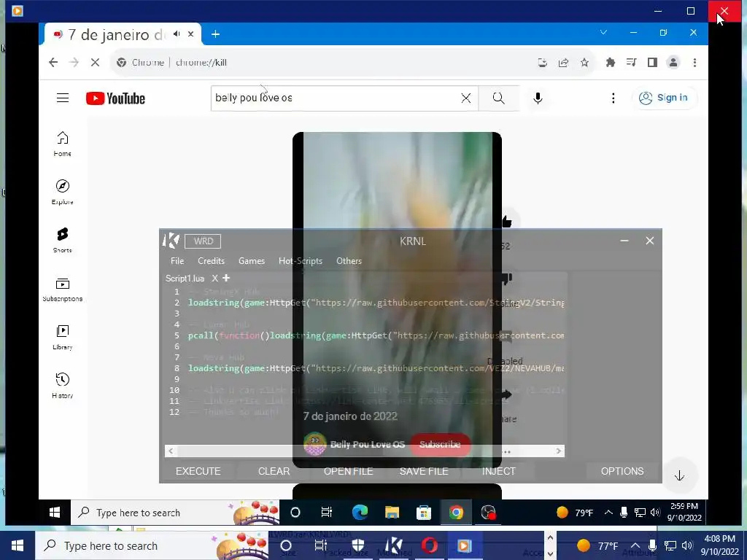Close Script1.lua tab with X

(215, 278)
